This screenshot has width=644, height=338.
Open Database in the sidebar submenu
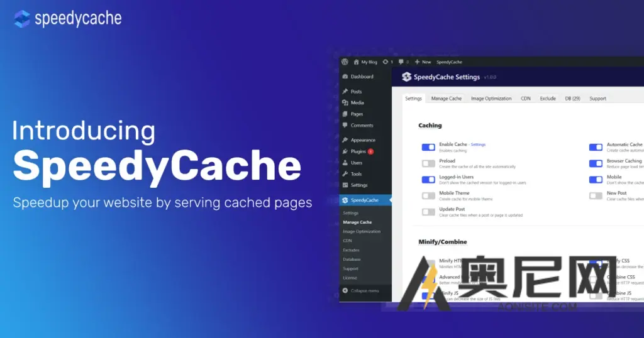tap(352, 259)
